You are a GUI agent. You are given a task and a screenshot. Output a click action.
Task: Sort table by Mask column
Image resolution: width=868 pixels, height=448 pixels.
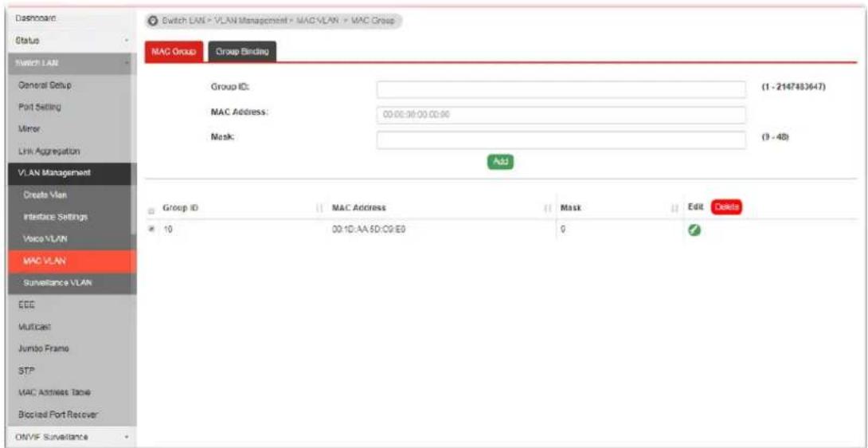674,208
